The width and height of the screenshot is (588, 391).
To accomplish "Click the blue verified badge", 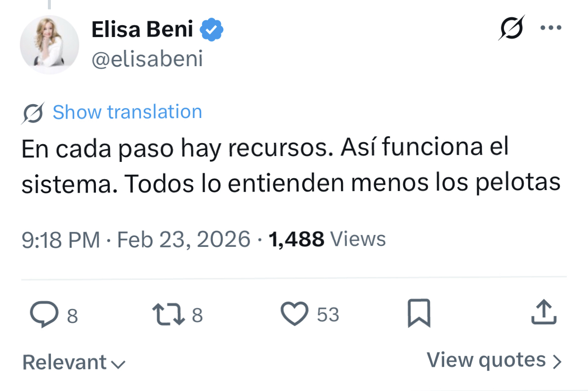I will 211,31.
